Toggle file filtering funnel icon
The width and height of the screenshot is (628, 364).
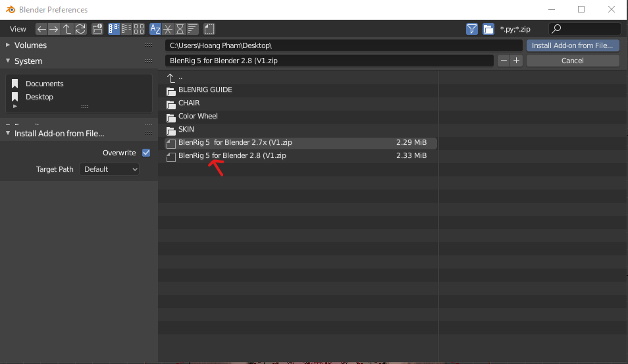472,29
